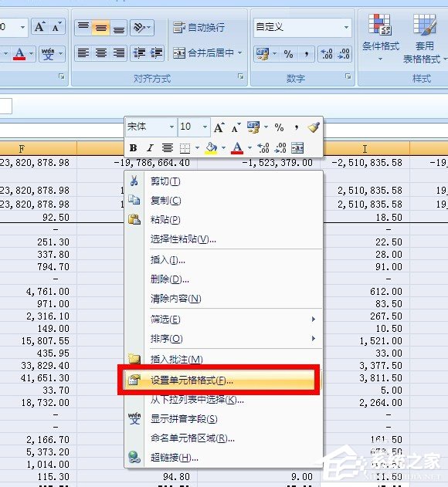
Task: Click shrink font in mini toolbar
Action: pyautogui.click(x=236, y=127)
